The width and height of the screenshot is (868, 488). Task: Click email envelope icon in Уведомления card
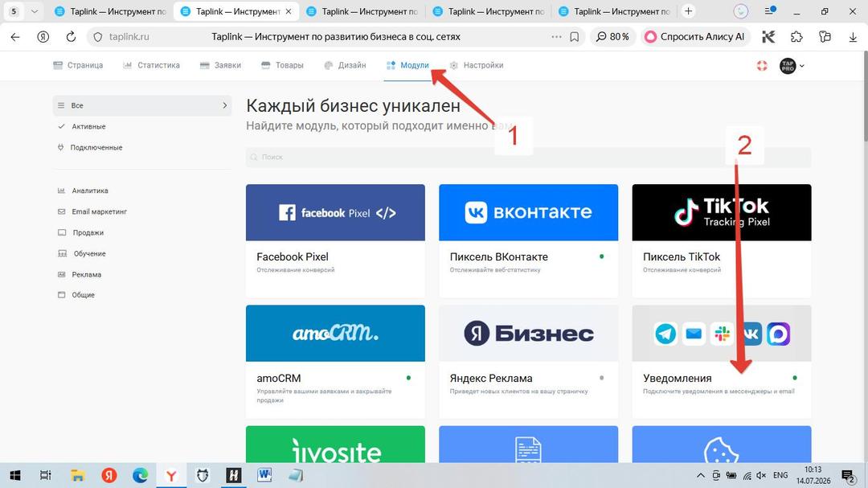(x=694, y=334)
